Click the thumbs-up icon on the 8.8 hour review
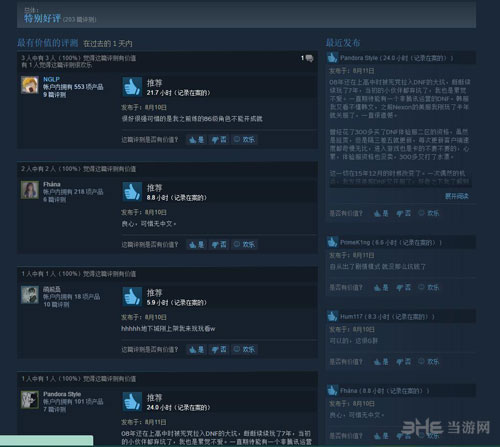This screenshot has height=447, width=500. point(132,192)
